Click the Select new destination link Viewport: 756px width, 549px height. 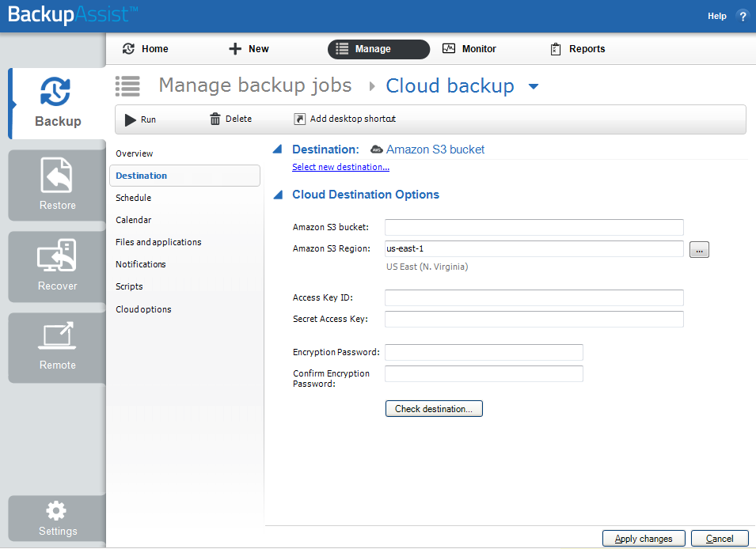tap(341, 167)
